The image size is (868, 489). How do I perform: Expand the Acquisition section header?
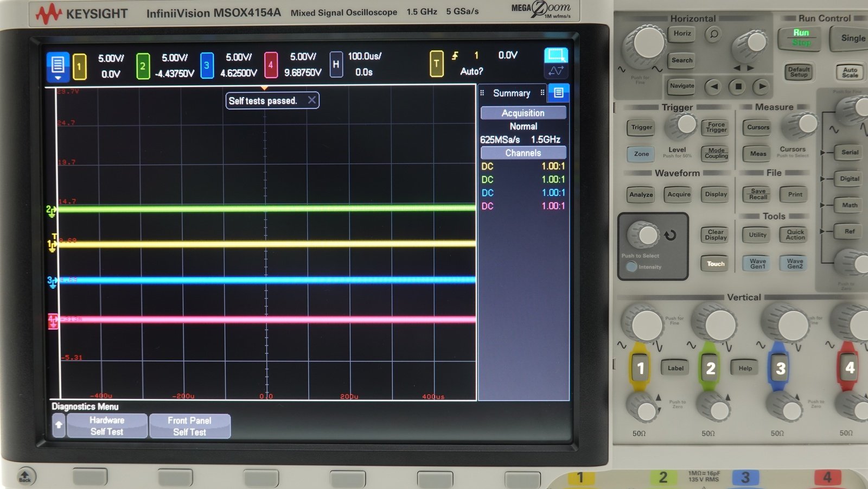pos(523,113)
